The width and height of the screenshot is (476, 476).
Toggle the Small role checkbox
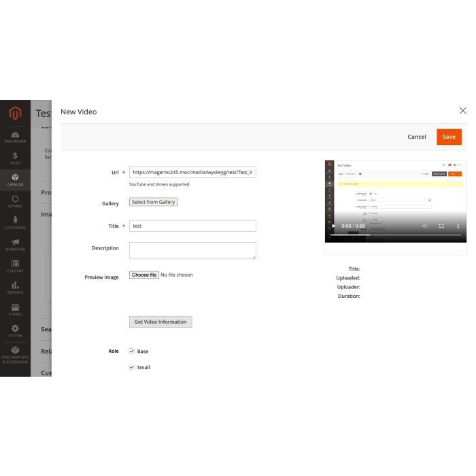click(131, 367)
